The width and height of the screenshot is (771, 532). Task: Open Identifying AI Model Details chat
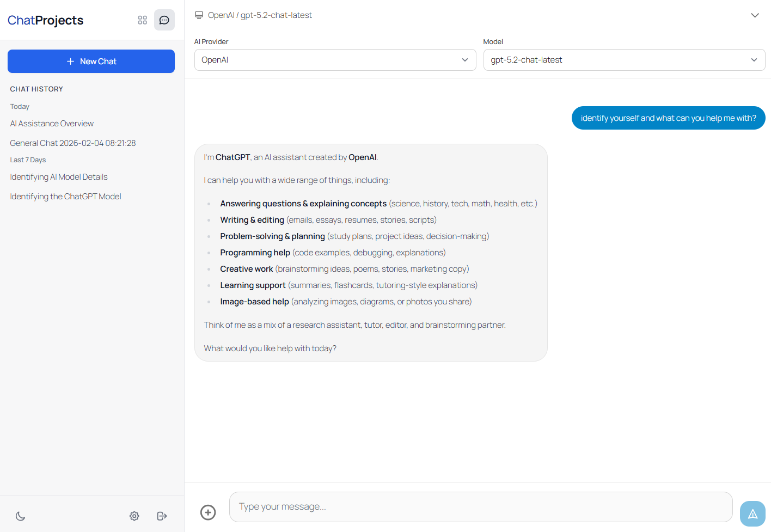[x=59, y=177]
